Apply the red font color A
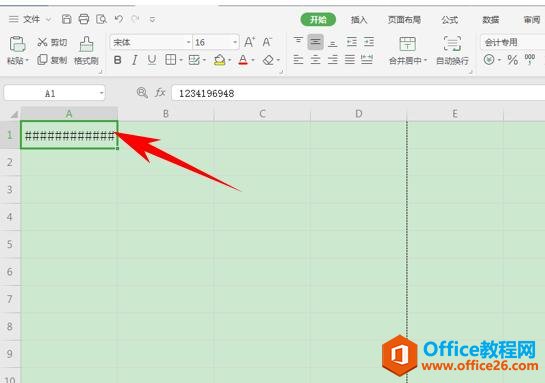 [243, 60]
